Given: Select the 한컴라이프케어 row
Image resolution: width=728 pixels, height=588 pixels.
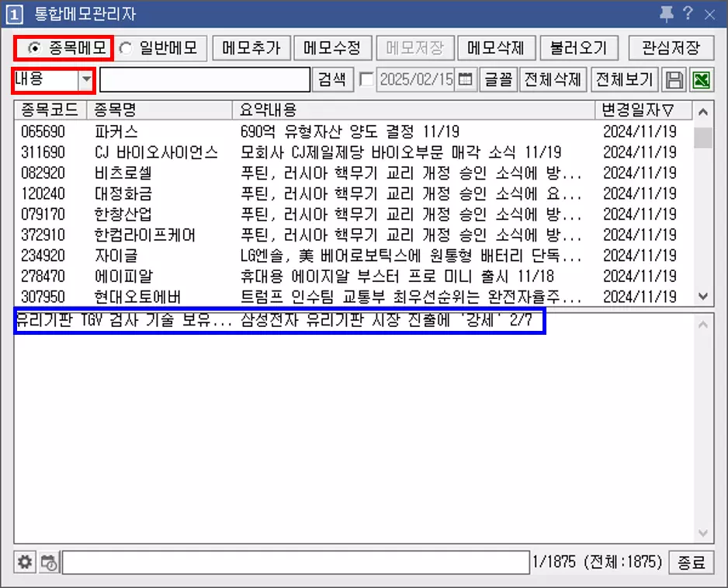Looking at the screenshot, I should 353,235.
